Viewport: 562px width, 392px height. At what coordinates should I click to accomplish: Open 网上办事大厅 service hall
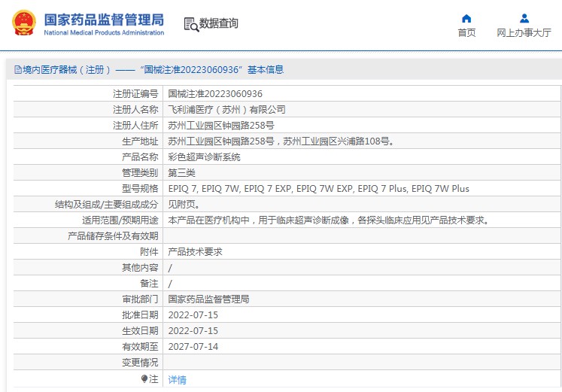point(524,32)
